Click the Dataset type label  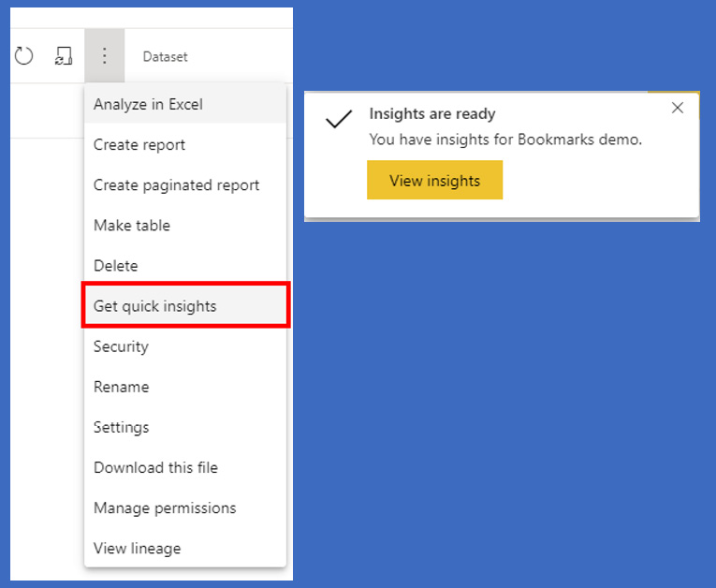point(165,57)
